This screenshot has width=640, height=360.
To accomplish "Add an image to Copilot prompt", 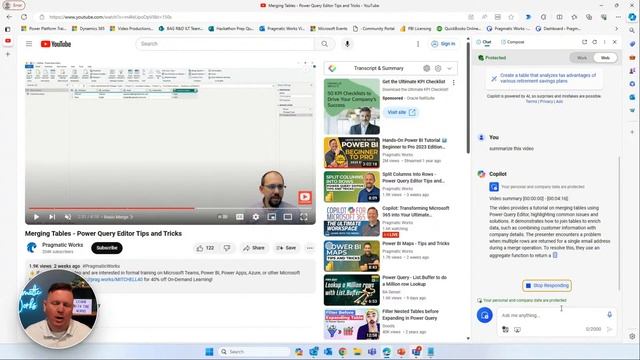I will coord(505,329).
